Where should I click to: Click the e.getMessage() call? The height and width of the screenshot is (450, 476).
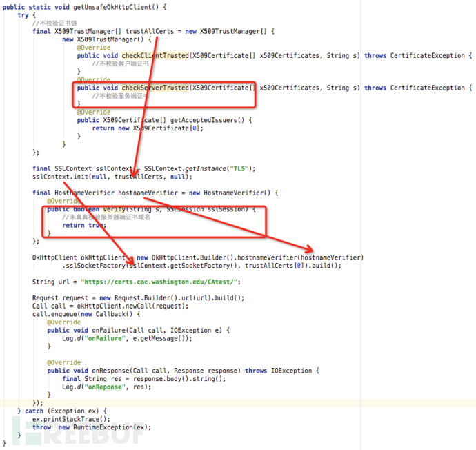160,338
